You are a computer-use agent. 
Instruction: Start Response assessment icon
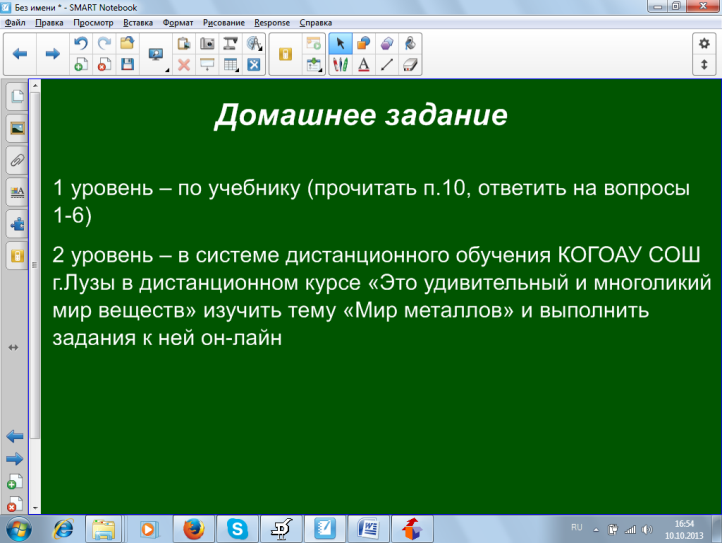click(313, 44)
